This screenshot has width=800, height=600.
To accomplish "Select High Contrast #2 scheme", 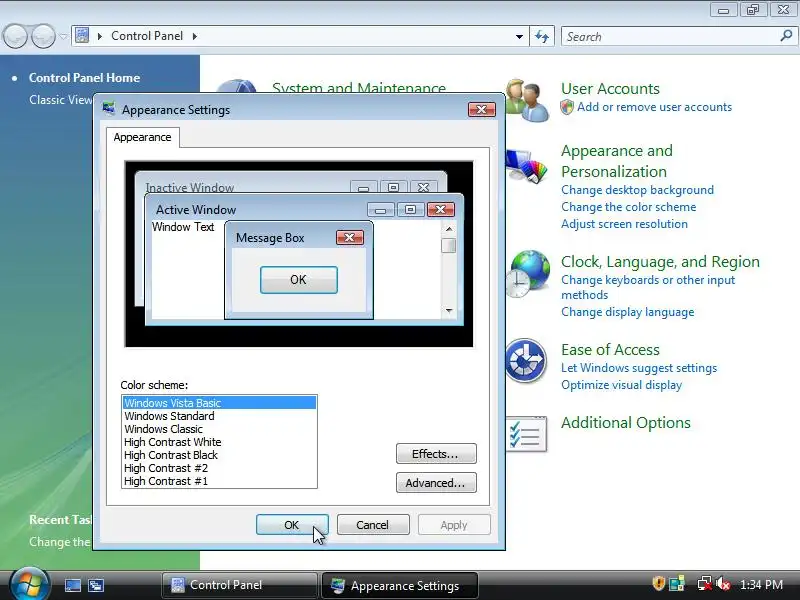I will pyautogui.click(x=219, y=468).
